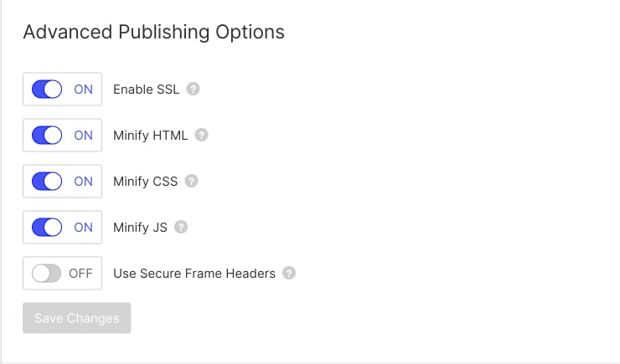Switch off the Minify CSS toggle
This screenshot has height=364, width=620.
point(47,181)
